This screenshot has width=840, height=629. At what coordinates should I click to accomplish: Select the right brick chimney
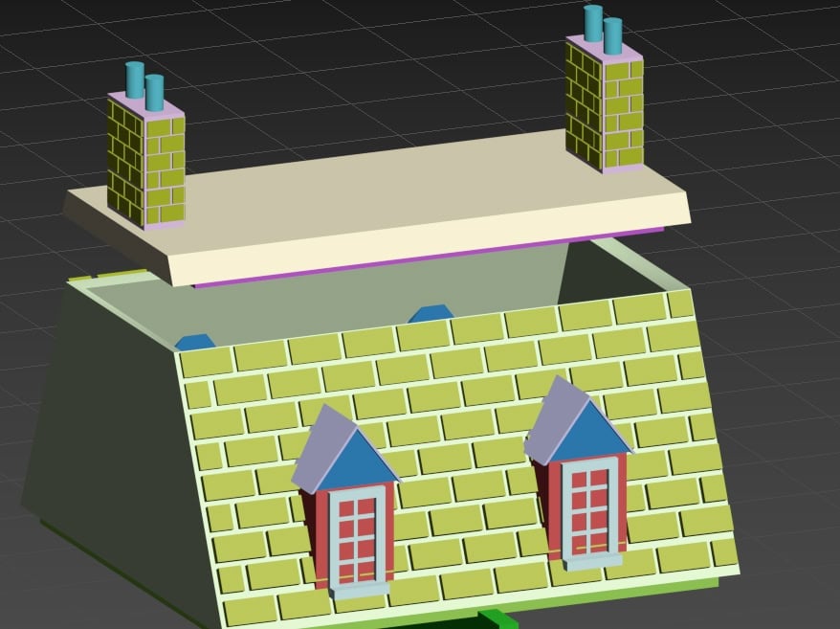(x=605, y=104)
